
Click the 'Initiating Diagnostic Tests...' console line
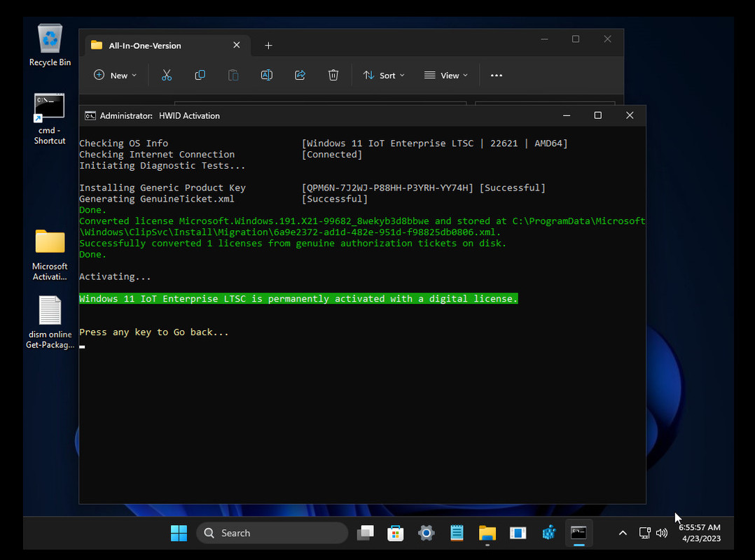pos(162,165)
